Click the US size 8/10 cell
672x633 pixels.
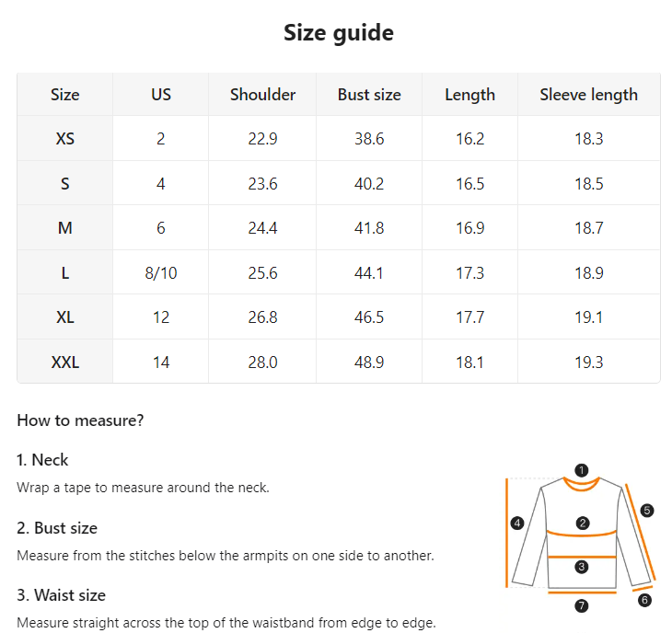(161, 273)
